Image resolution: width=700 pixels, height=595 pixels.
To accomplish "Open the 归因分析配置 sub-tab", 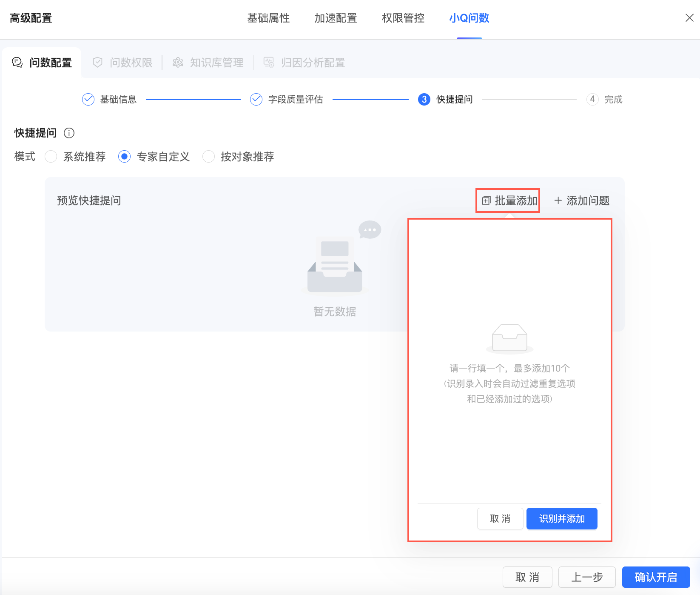I will 304,63.
